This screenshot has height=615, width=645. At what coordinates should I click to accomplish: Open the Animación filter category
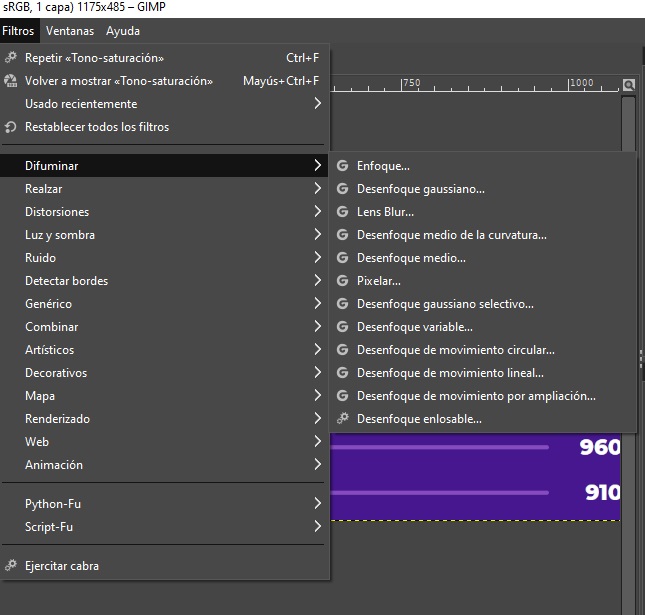[164, 465]
